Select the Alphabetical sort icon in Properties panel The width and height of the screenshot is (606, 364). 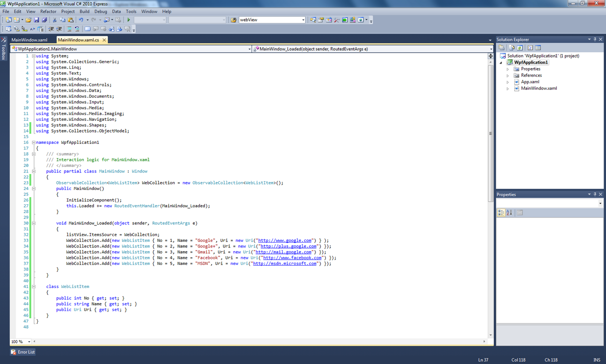pyautogui.click(x=509, y=212)
